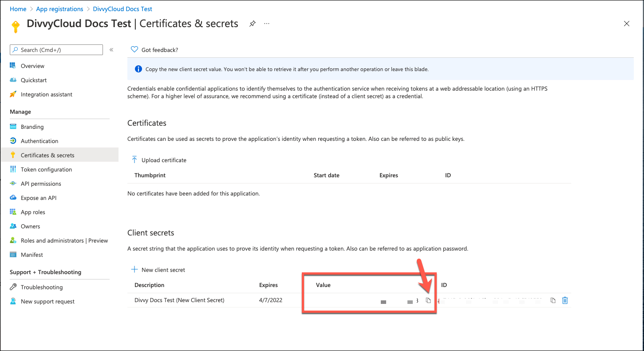Click the Branding icon

click(13, 127)
